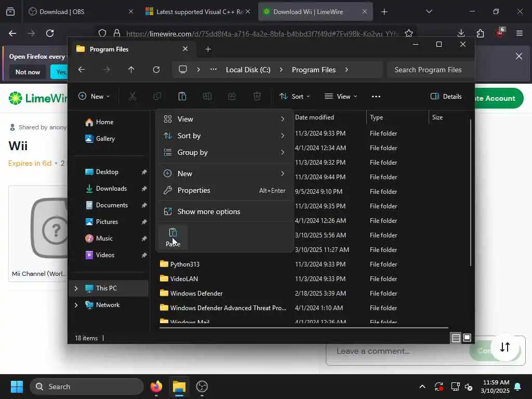
Task: Expand the Network tree node
Action: pos(76,305)
